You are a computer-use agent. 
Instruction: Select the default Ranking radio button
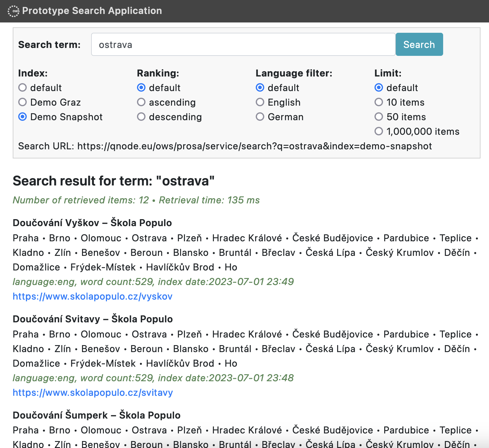click(x=141, y=88)
